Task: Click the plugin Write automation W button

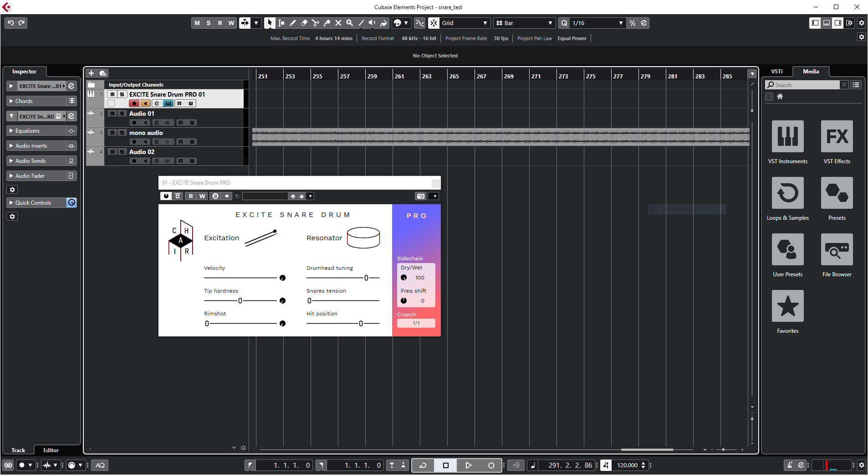Action: [x=202, y=196]
